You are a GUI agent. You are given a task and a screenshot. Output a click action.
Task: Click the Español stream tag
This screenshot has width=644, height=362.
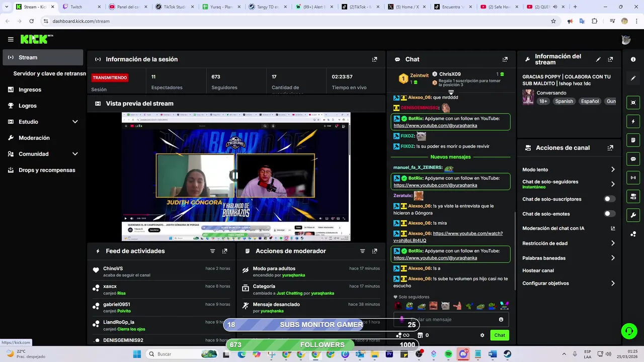coord(590,101)
